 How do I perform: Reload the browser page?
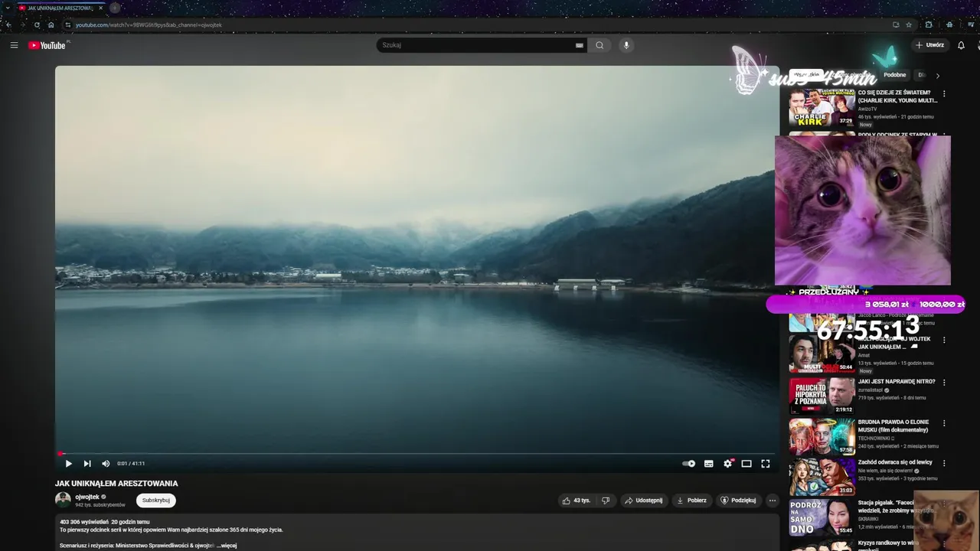coord(37,24)
